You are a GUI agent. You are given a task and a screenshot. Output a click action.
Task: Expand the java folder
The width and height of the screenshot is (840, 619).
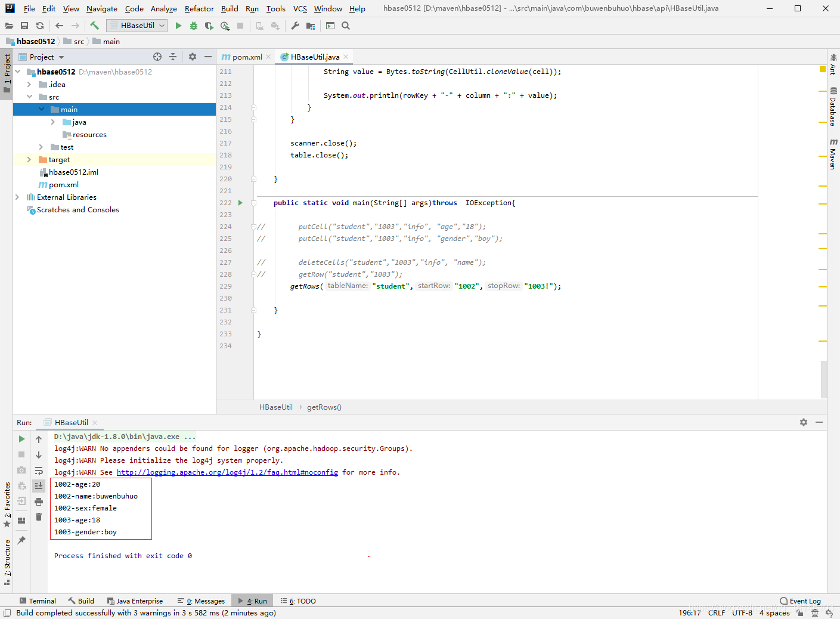coord(53,122)
